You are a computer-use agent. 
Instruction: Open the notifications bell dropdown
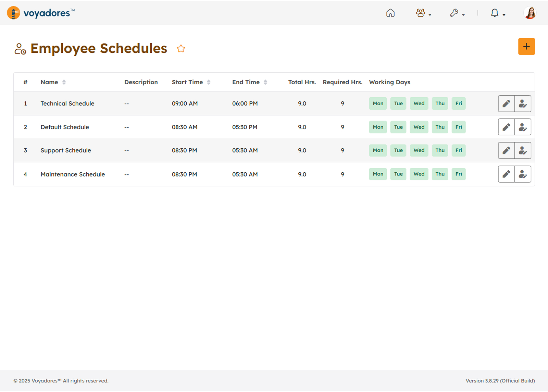pos(498,13)
